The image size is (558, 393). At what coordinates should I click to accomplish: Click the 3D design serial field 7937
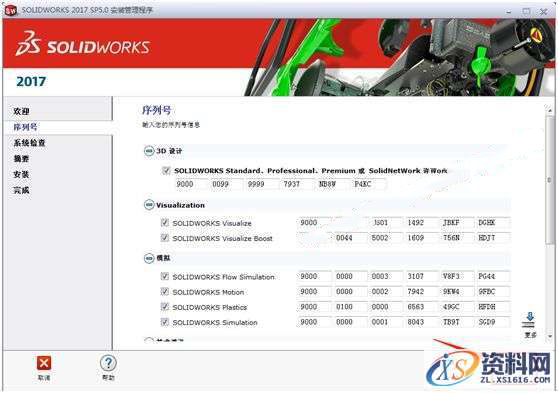pyautogui.click(x=298, y=184)
